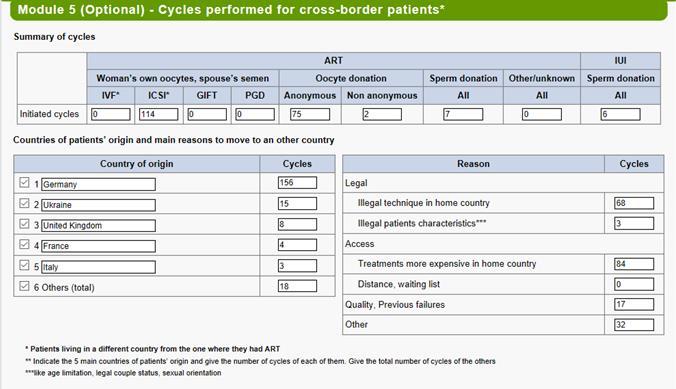Select the PGD initiated cycles input
Viewport: 676px width, 389px height.
pos(255,114)
